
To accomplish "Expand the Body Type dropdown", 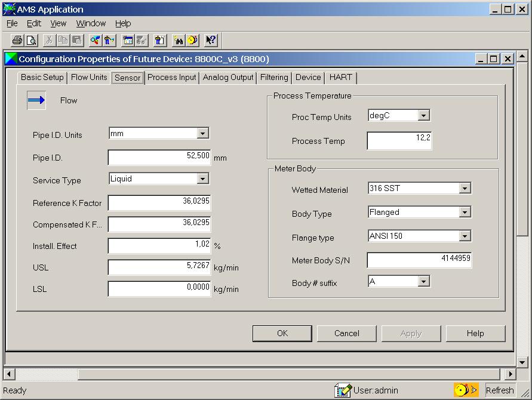I will (x=465, y=212).
